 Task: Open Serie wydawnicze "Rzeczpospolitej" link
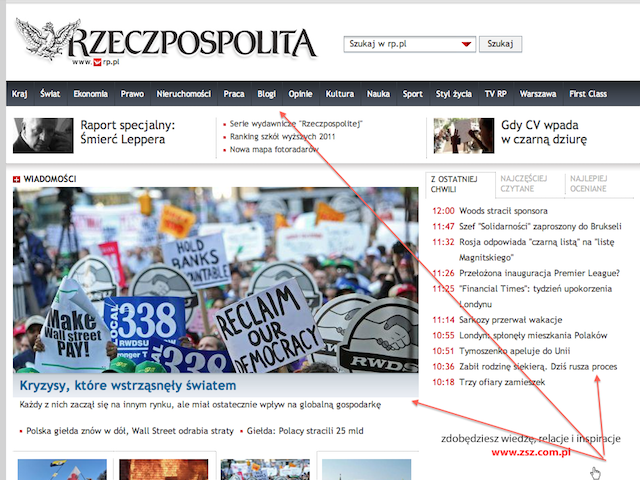click(296, 124)
